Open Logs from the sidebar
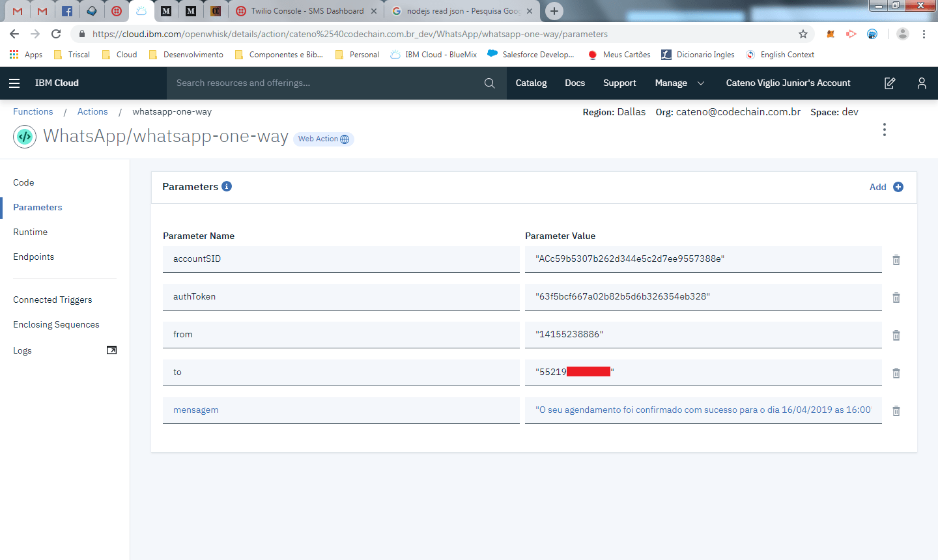The width and height of the screenshot is (938, 560). 22,350
